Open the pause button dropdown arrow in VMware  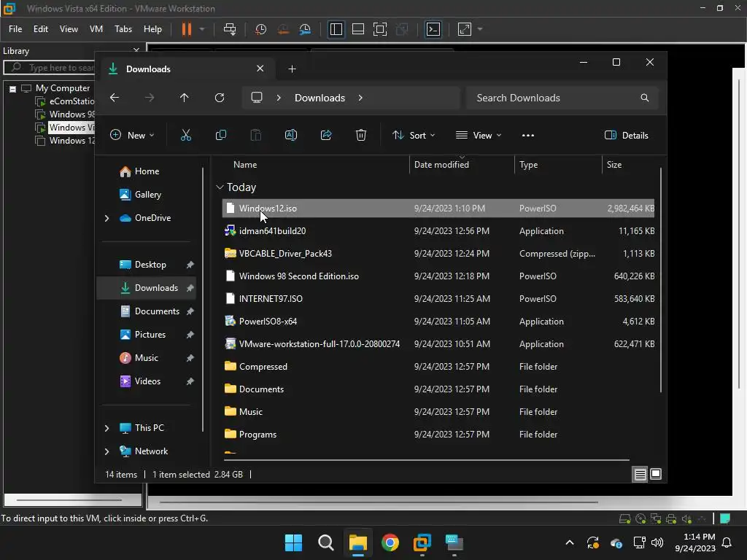pos(202,29)
